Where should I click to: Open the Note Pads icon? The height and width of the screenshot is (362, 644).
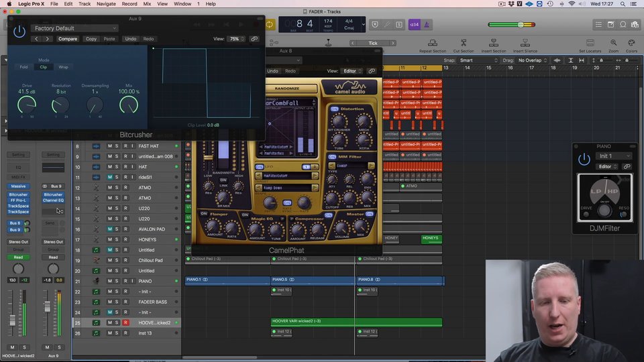click(x=610, y=25)
